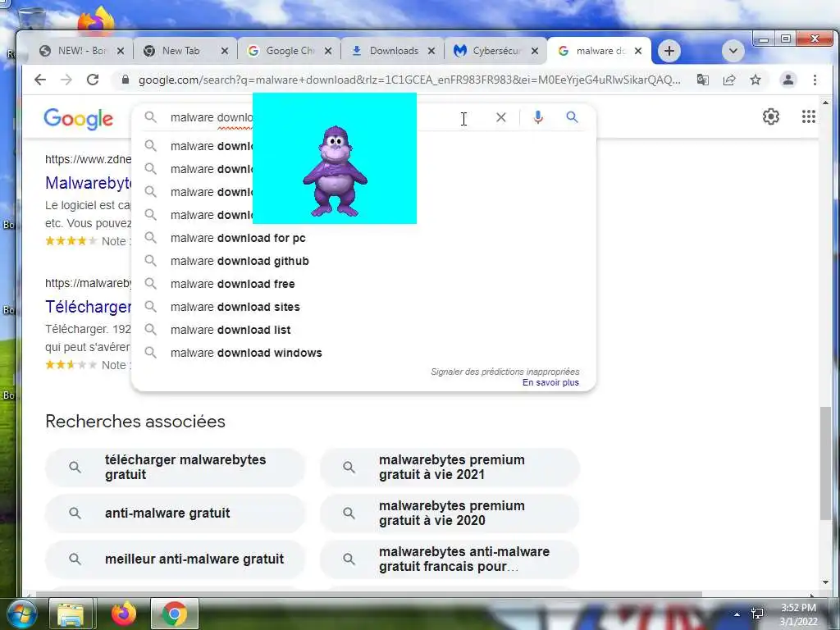Image resolution: width=840 pixels, height=630 pixels.
Task: Click the Chrome taskbar button
Action: pyautogui.click(x=174, y=614)
